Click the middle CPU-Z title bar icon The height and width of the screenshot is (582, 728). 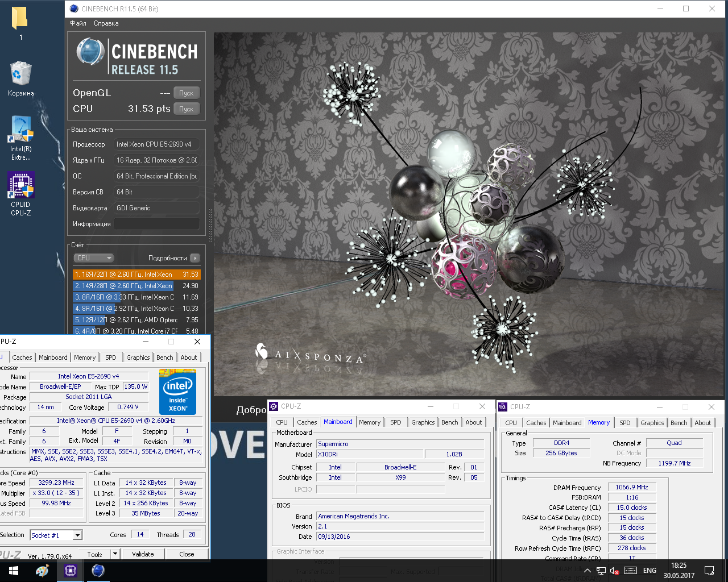click(274, 406)
